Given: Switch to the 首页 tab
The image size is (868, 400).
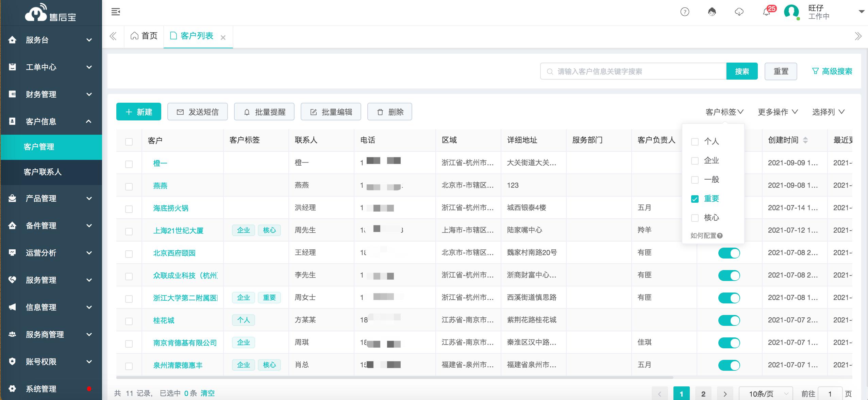Looking at the screenshot, I should point(144,36).
